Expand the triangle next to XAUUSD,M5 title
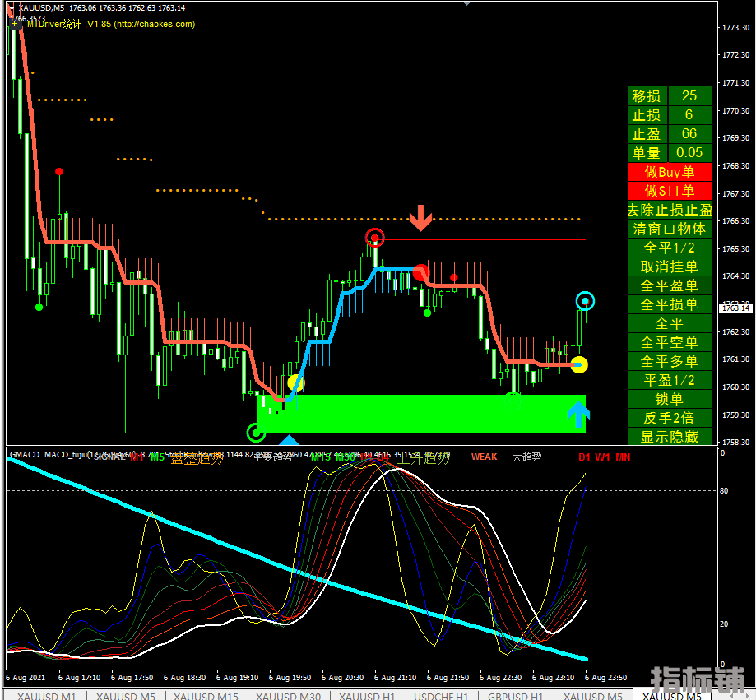The height and width of the screenshot is (700, 756). pyautogui.click(x=11, y=7)
